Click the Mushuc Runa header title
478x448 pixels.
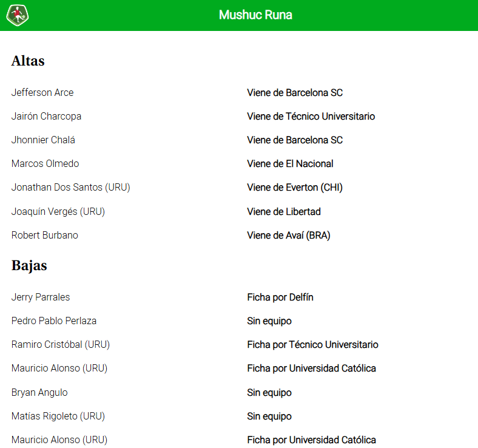[x=255, y=15]
